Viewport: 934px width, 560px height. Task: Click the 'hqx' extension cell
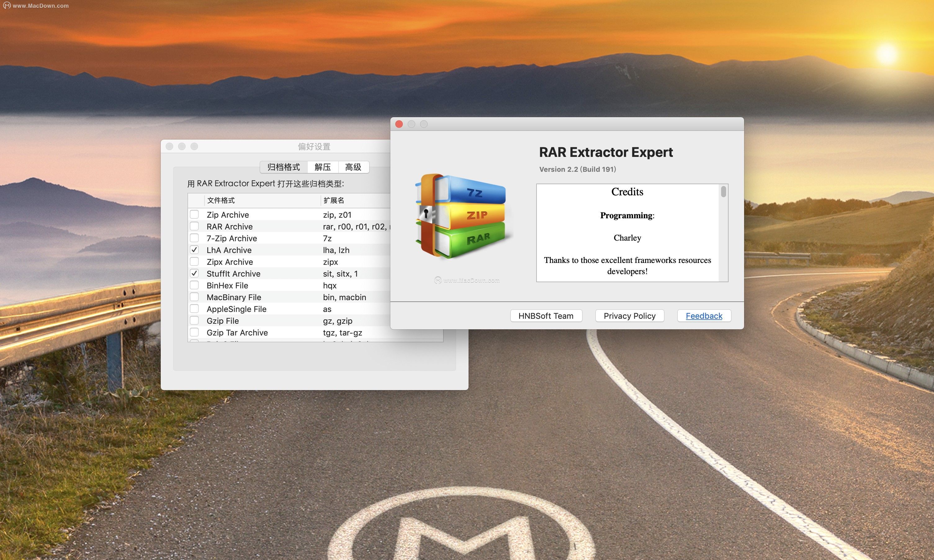(330, 286)
